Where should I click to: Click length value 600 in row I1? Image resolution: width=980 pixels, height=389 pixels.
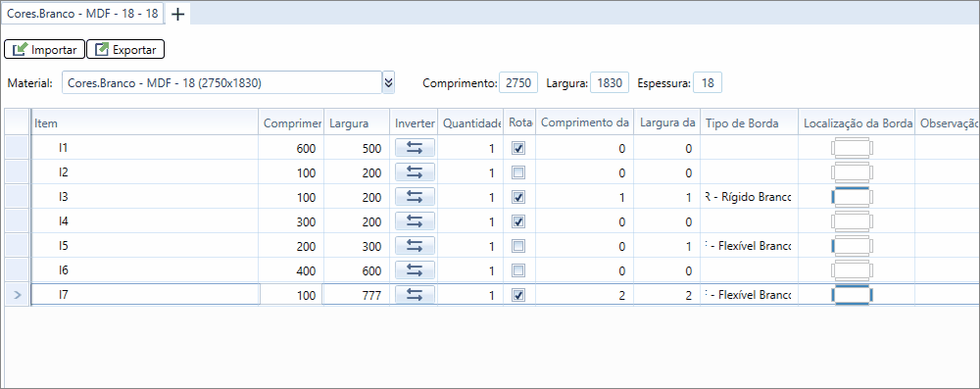click(291, 148)
